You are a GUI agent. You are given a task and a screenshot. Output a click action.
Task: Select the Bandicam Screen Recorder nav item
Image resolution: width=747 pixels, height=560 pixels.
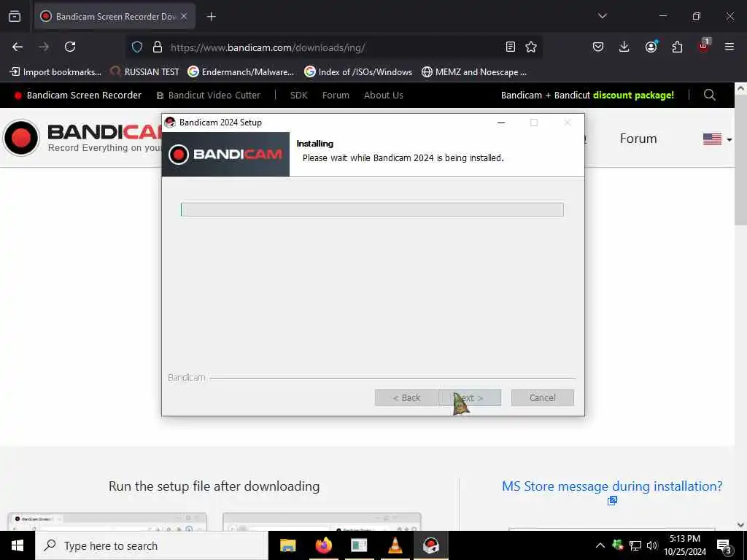click(x=78, y=96)
